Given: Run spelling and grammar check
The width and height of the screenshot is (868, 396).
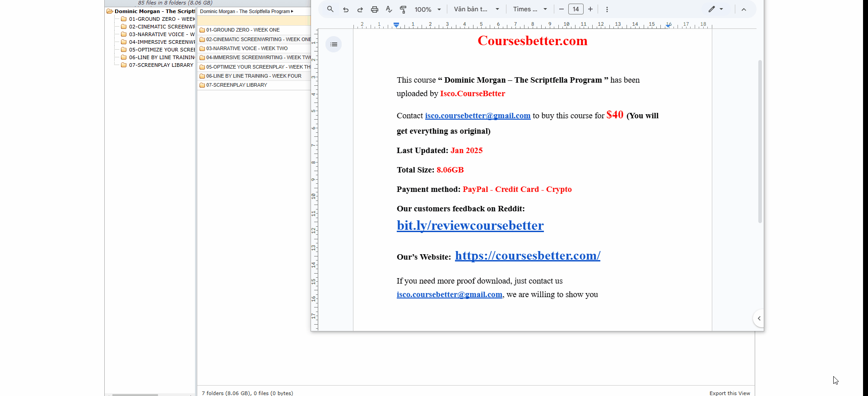Looking at the screenshot, I should (x=389, y=9).
